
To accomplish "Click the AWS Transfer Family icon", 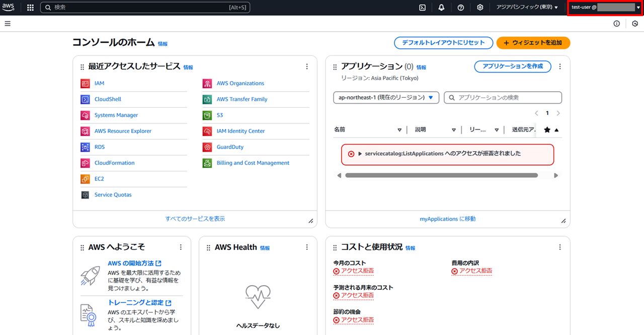I will tap(207, 100).
